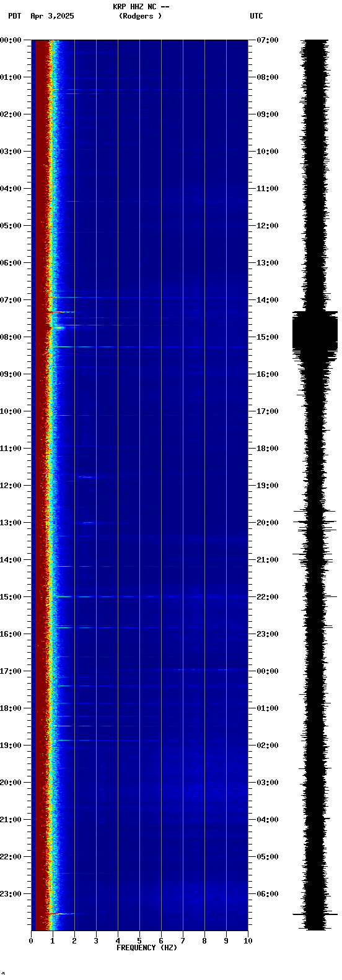
Task: Click the UTC '05:00' time label
Action: tap(268, 857)
